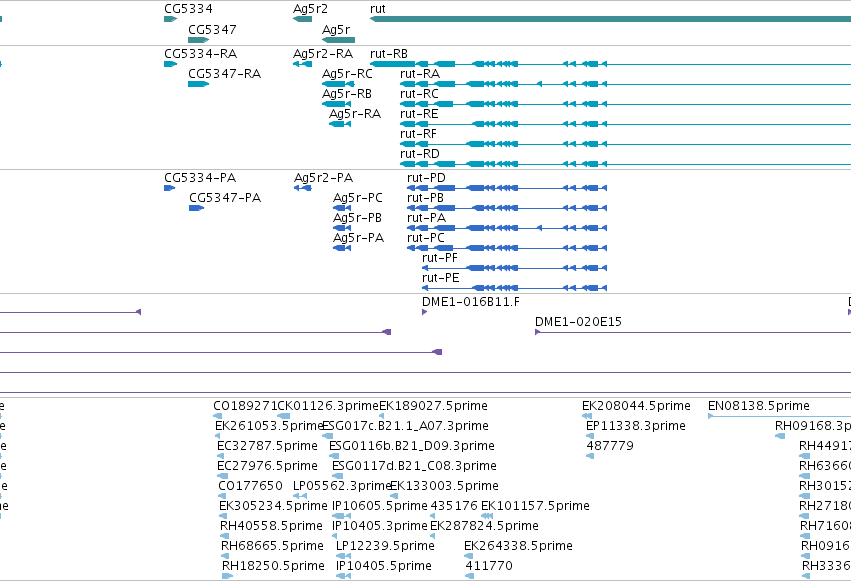Select EST EK101157.5prime
Viewport: 851px width, 581px height.
point(535,507)
